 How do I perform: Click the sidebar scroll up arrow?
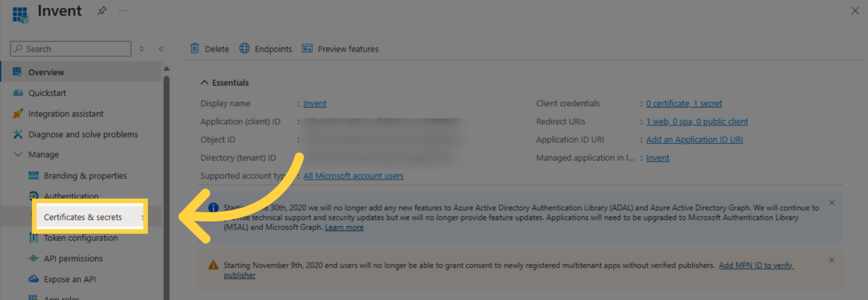(x=166, y=68)
